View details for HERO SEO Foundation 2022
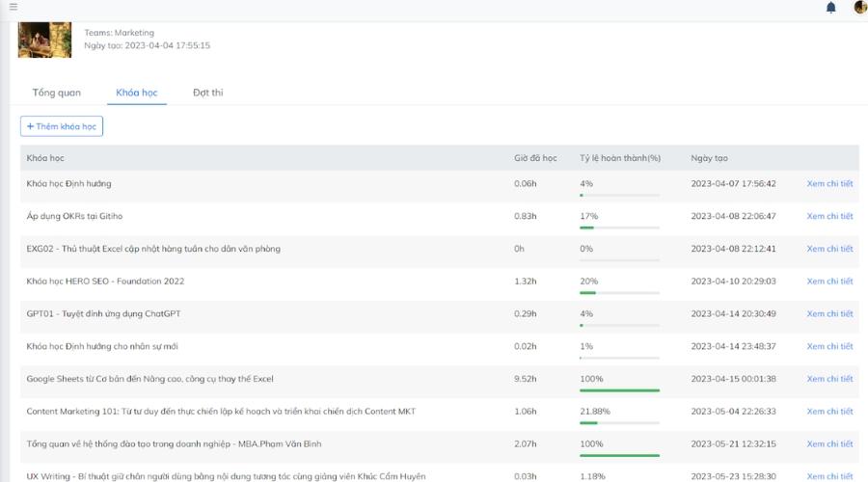The width and height of the screenshot is (868, 482). click(x=829, y=281)
